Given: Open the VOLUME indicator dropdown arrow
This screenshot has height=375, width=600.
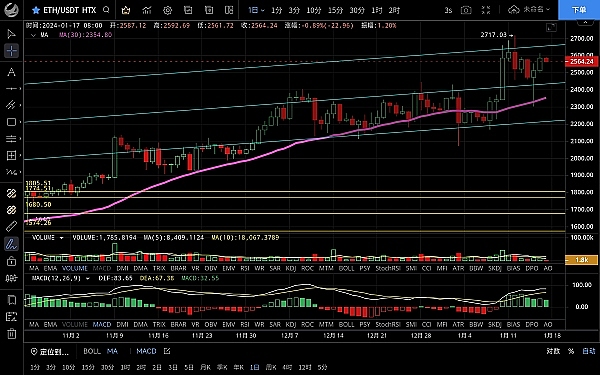Looking at the screenshot, I should pyautogui.click(x=61, y=238).
